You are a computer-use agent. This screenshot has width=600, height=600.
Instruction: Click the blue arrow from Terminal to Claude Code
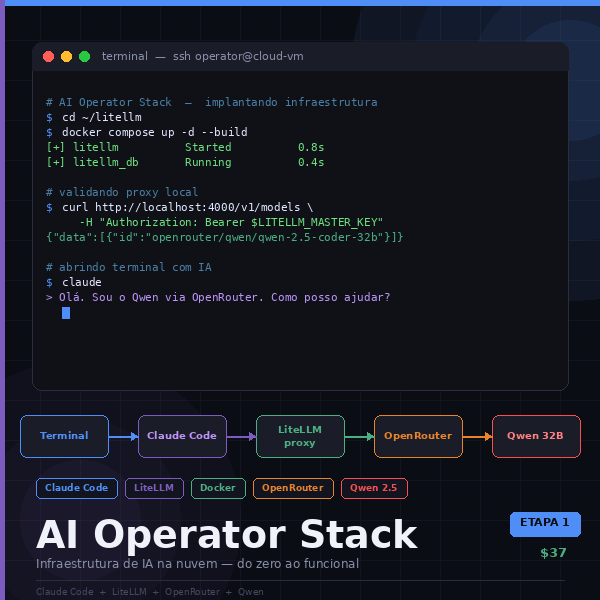pyautogui.click(x=123, y=436)
